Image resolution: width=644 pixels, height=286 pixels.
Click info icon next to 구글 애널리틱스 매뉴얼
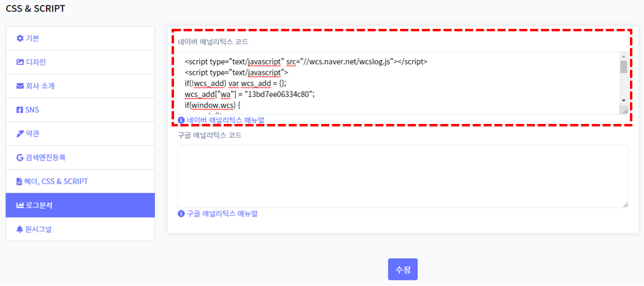(181, 214)
